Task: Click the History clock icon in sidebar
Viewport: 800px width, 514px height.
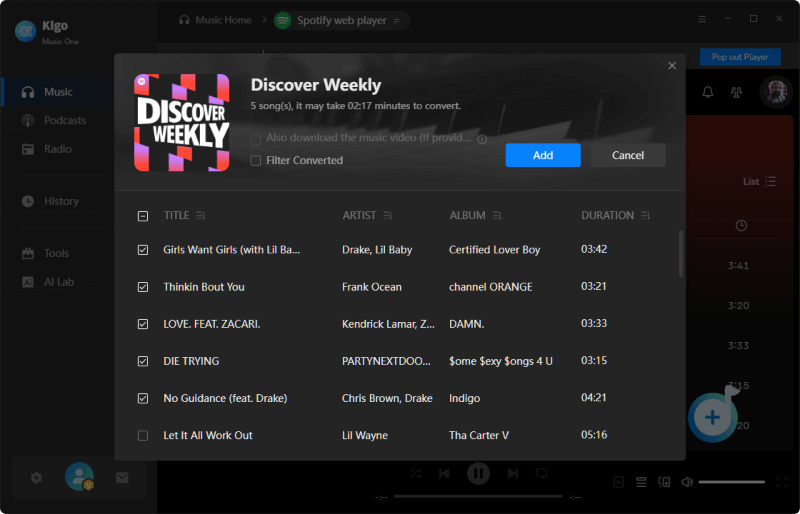Action: [28, 201]
